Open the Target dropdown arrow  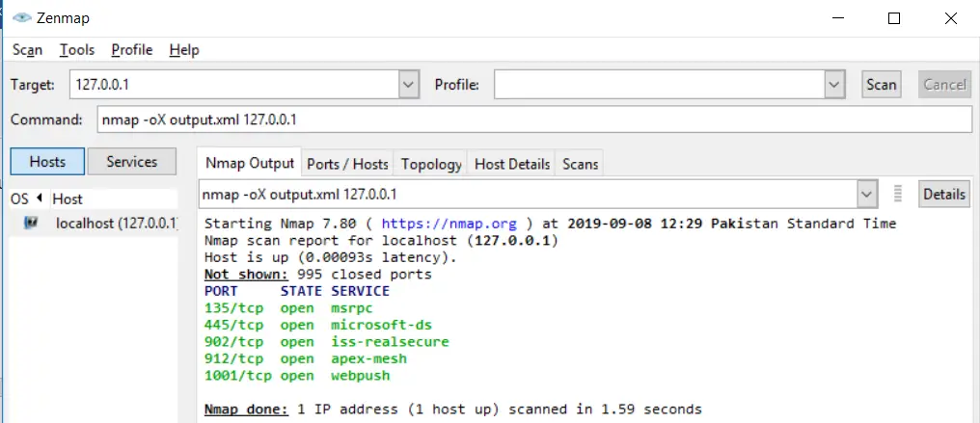(409, 84)
